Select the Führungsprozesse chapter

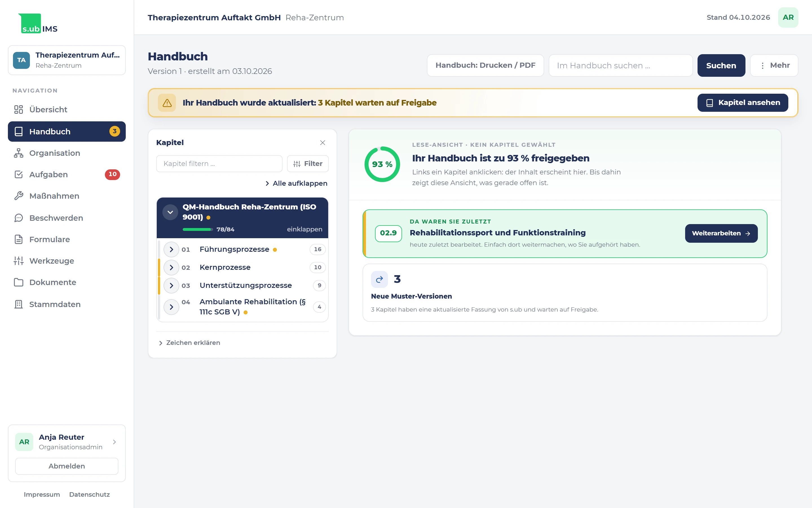coord(234,249)
